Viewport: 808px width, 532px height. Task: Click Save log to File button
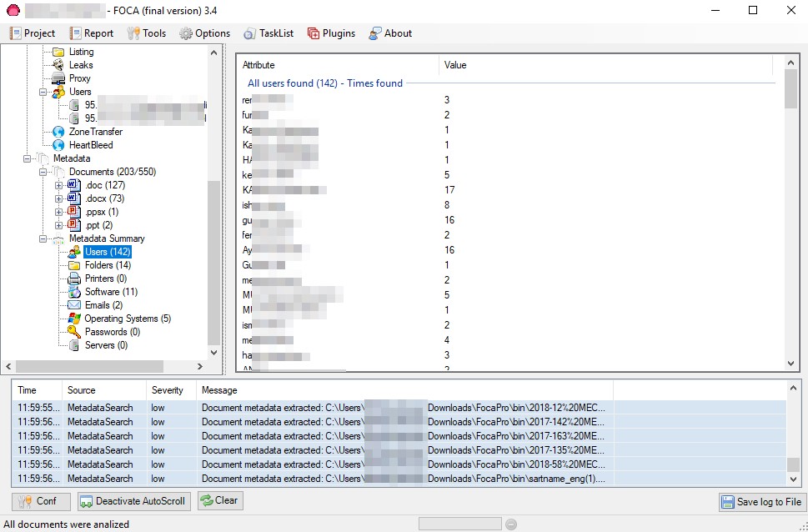pos(761,502)
